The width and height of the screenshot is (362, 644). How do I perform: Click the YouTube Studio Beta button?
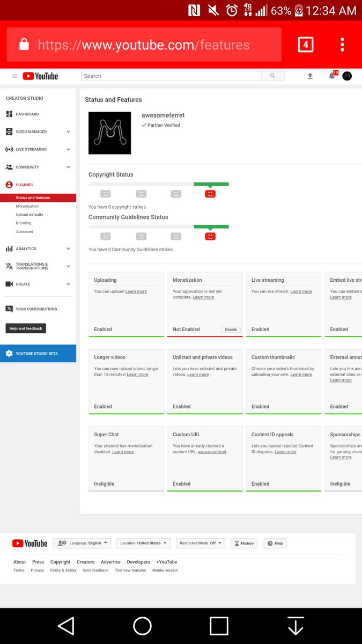click(x=38, y=354)
